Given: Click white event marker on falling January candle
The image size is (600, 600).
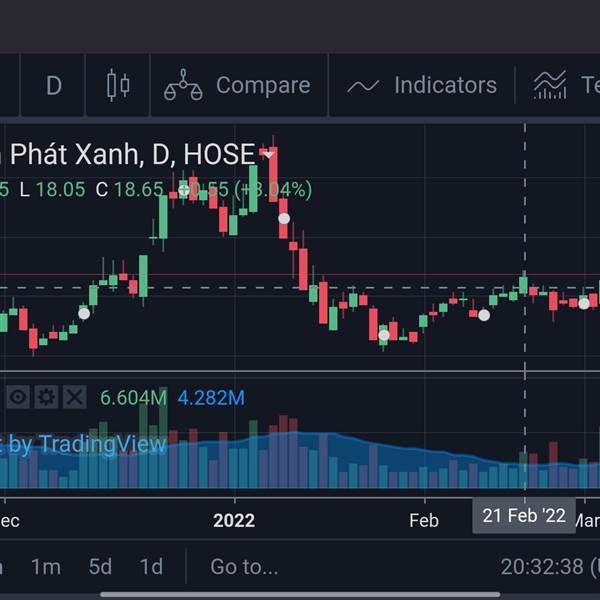Looking at the screenshot, I should (x=284, y=218).
